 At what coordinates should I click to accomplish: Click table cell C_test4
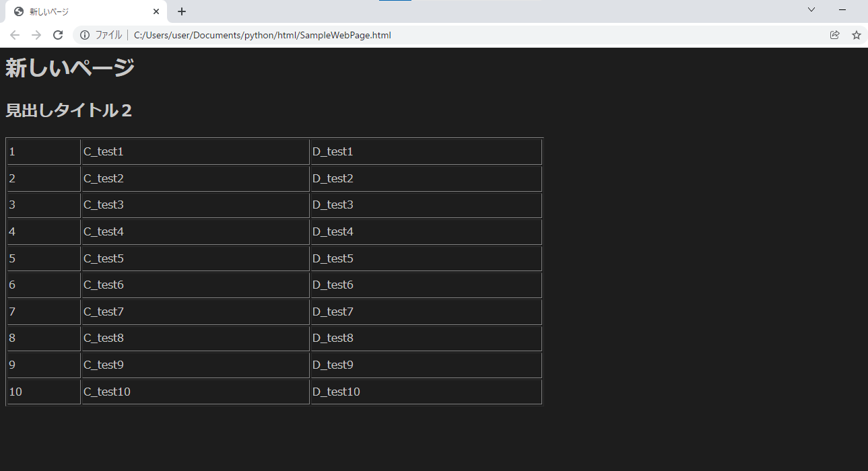(195, 231)
